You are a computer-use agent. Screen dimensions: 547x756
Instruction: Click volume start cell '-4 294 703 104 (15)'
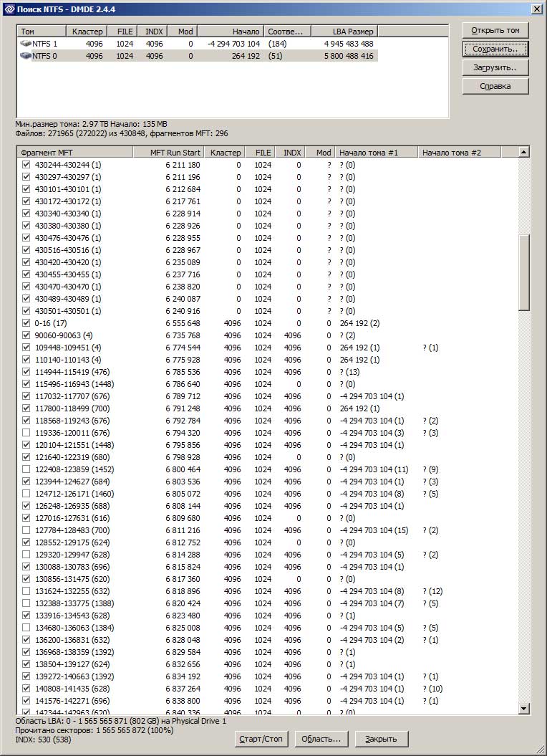pyautogui.click(x=374, y=530)
